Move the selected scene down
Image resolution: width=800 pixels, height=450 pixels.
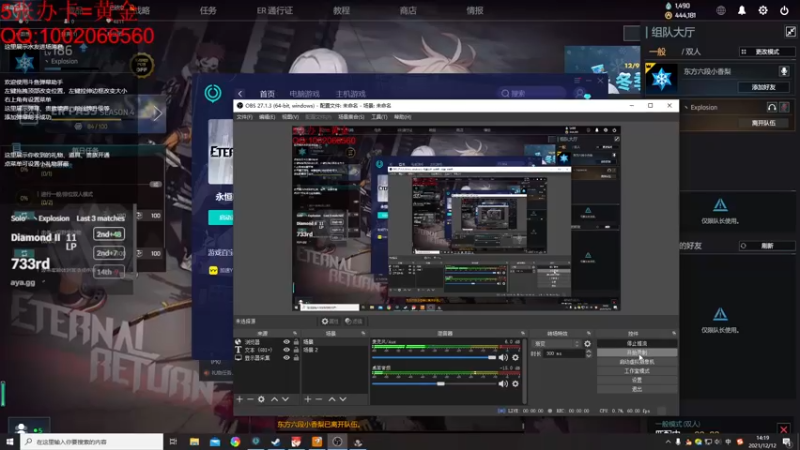(343, 399)
